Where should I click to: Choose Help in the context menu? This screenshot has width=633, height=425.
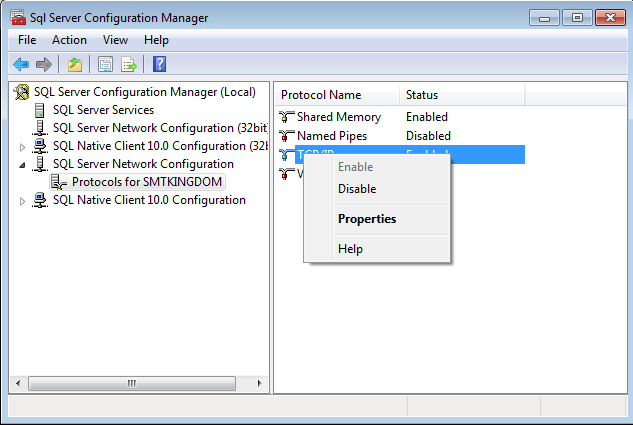(x=377, y=249)
